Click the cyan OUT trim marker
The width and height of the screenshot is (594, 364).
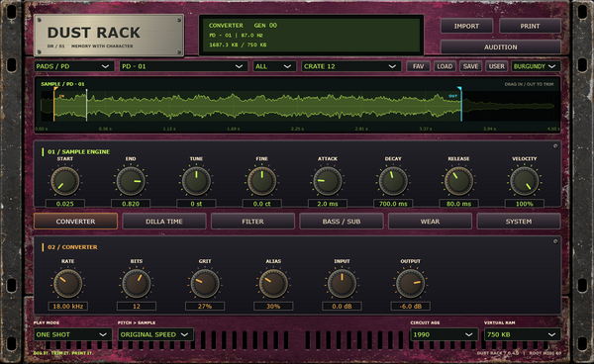(460, 104)
